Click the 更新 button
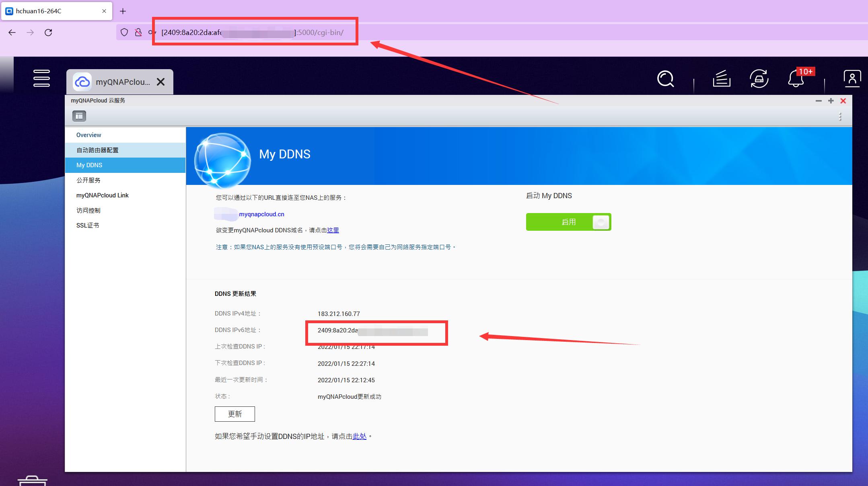The image size is (868, 486). (235, 414)
